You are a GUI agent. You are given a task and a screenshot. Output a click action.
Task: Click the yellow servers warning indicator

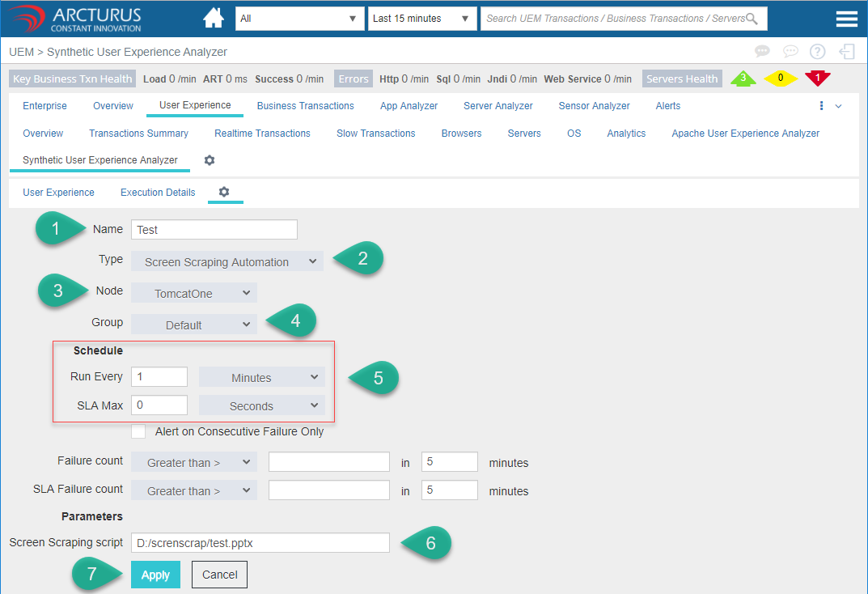(x=781, y=78)
